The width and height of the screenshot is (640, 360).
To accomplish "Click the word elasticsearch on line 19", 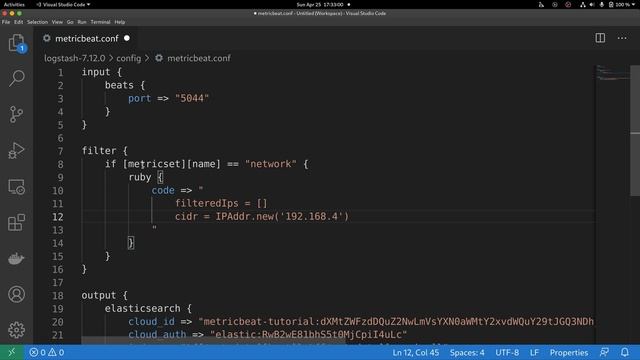I will [x=142, y=309].
